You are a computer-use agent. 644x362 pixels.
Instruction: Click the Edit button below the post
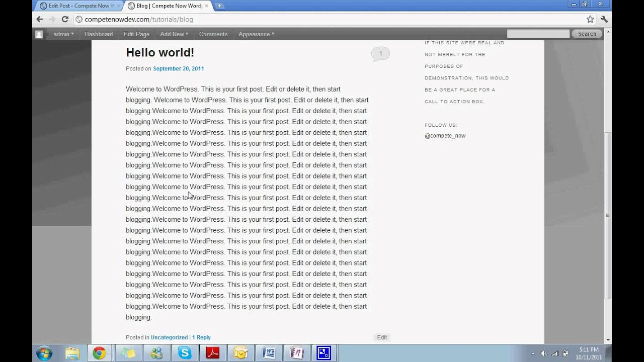[x=382, y=337]
